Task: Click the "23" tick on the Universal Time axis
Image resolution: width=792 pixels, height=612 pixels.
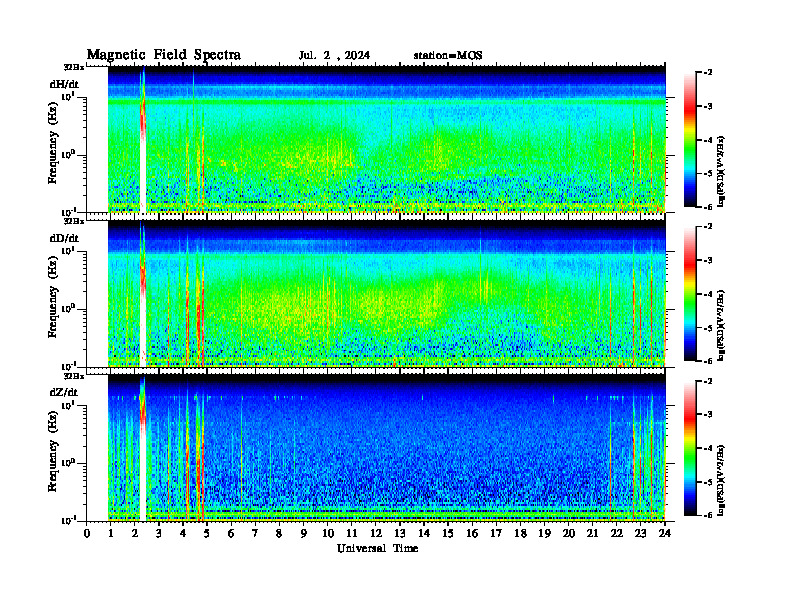Action: tap(641, 534)
